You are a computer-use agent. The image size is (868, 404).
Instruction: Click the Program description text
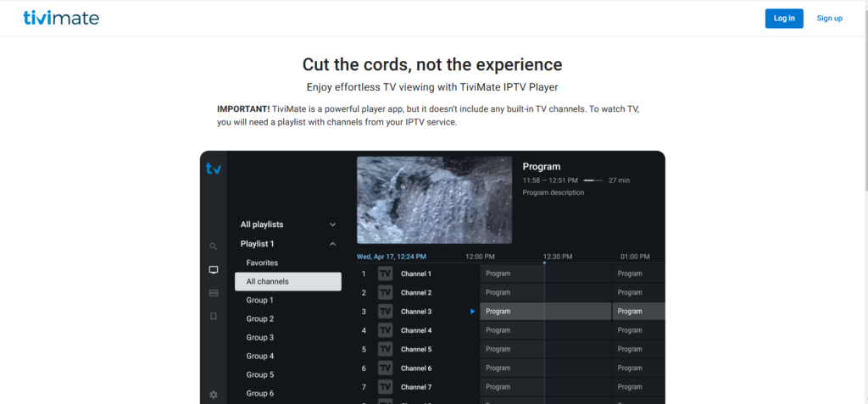pos(553,192)
